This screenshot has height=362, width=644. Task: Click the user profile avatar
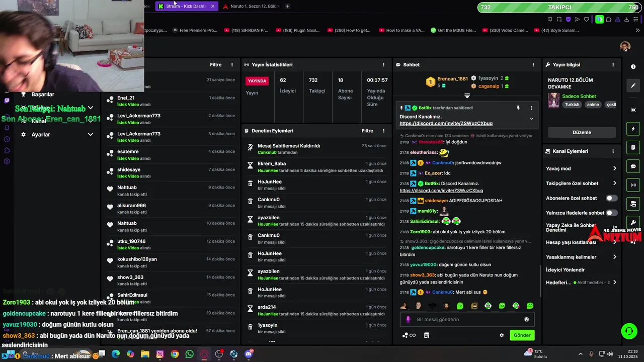tap(625, 47)
